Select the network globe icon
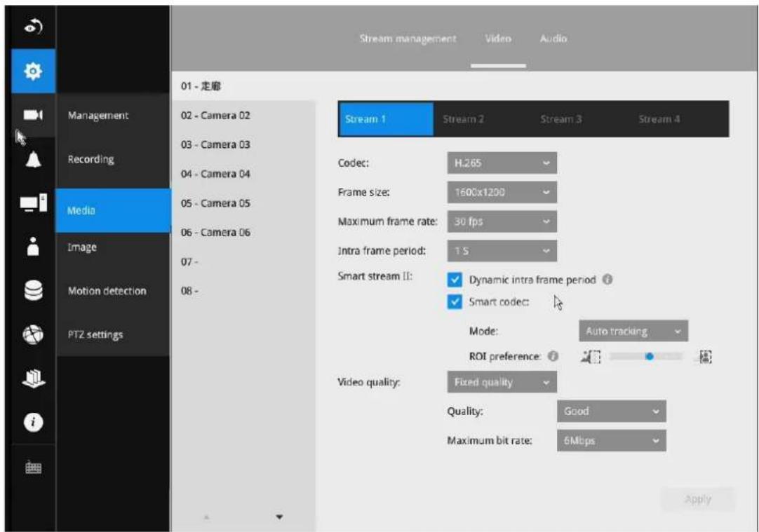The height and width of the screenshot is (532, 759). (33, 334)
